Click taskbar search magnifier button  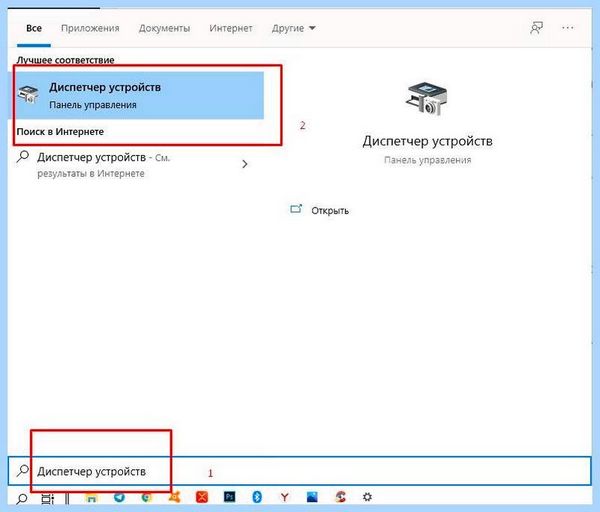(x=22, y=498)
